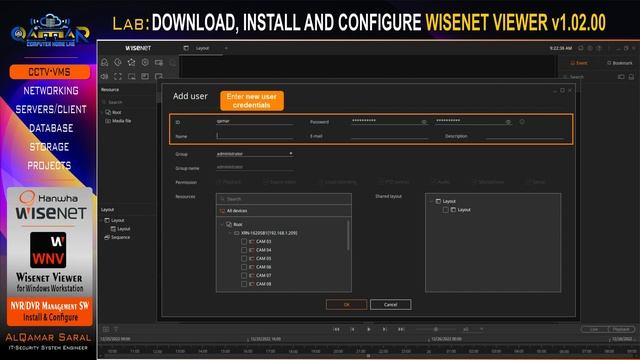Step one frame backward
640x360 pixels.
click(x=353, y=329)
